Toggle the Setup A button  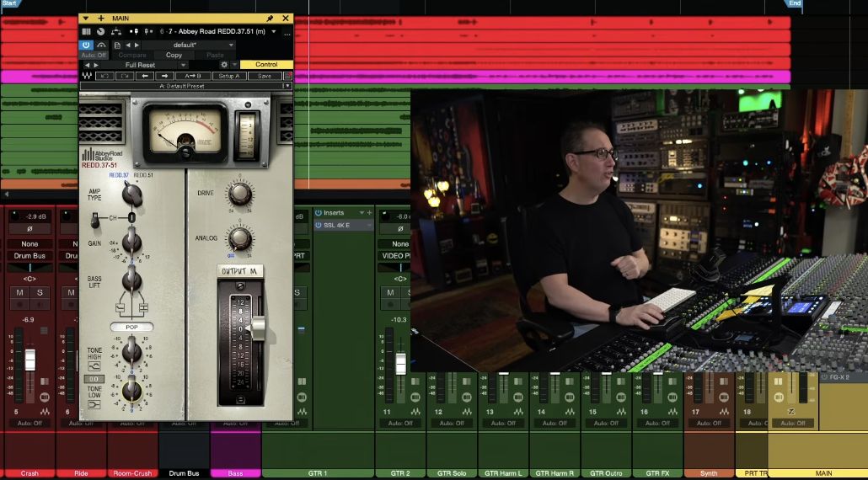pyautogui.click(x=229, y=76)
